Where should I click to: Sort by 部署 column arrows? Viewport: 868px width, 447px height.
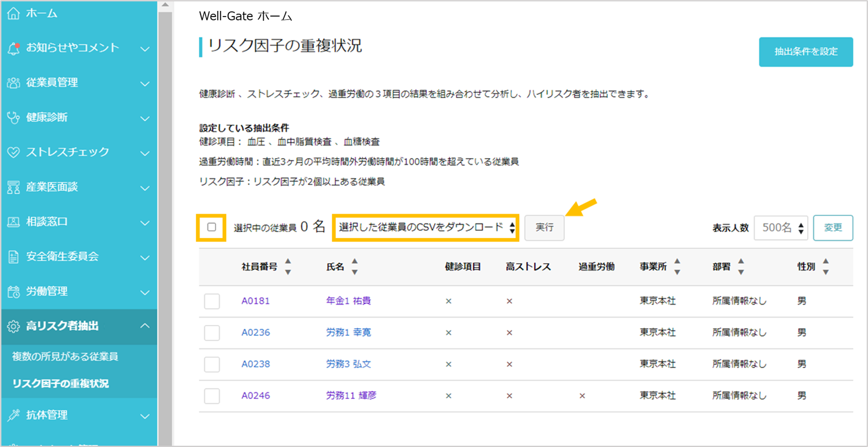point(741,266)
